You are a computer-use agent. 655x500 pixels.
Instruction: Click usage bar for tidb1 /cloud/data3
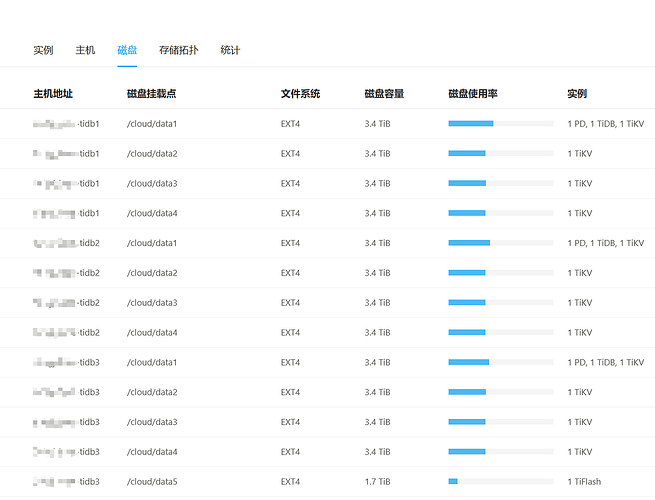click(501, 183)
